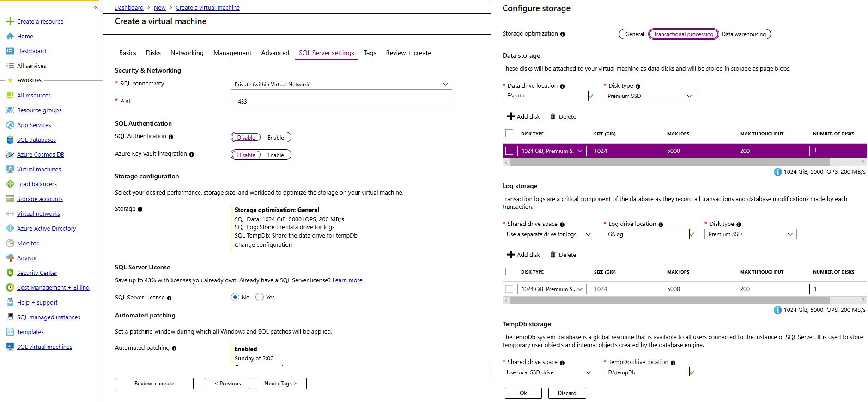The width and height of the screenshot is (868, 402).
Task: Click the Azure Cosmos DB sidebar icon
Action: pyautogui.click(x=10, y=155)
